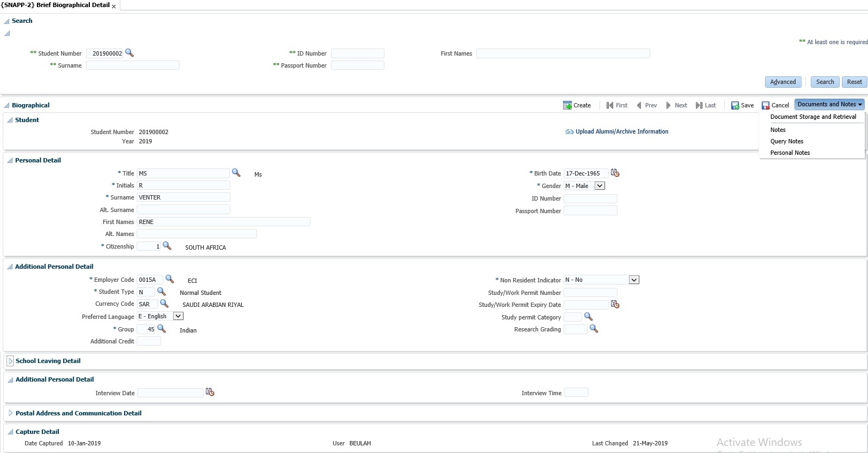This screenshot has width=868, height=453.
Task: Open the Gender dropdown
Action: [600, 186]
